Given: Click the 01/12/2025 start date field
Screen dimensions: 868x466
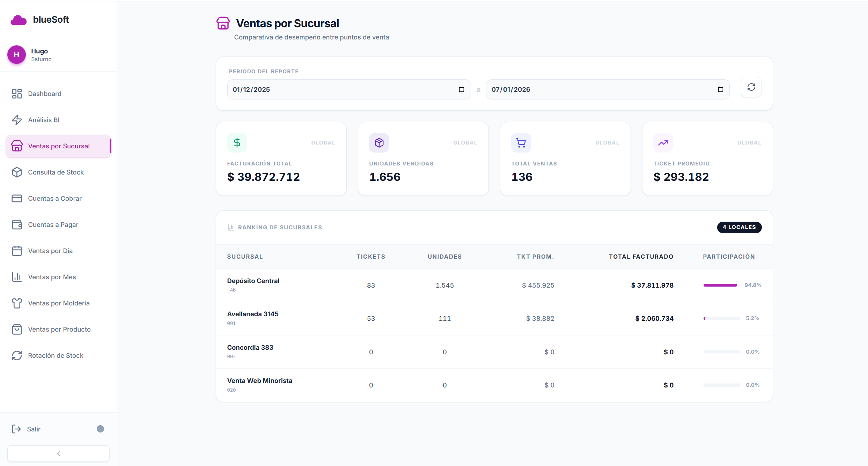Looking at the screenshot, I should 342,89.
